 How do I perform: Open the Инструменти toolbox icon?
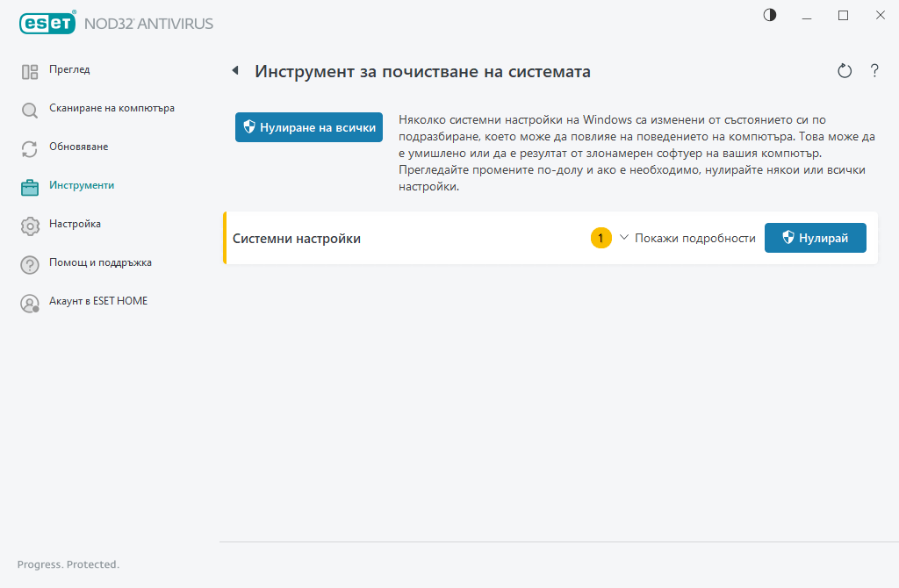(x=29, y=186)
